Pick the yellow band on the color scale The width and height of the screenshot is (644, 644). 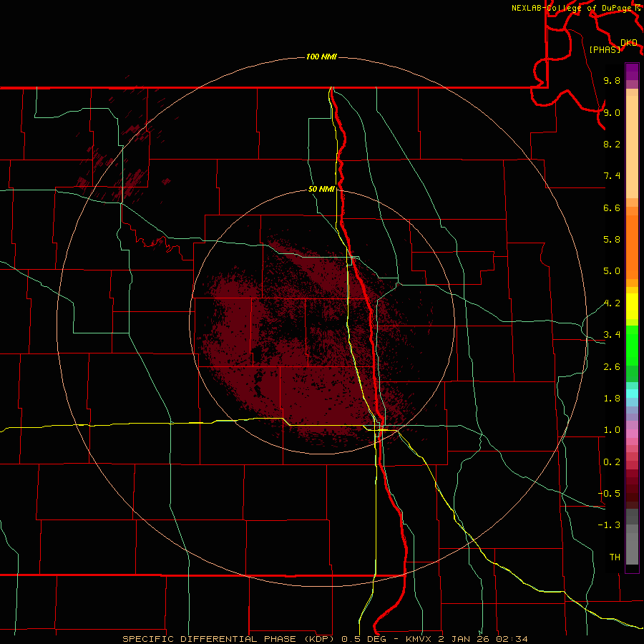pyautogui.click(x=632, y=306)
